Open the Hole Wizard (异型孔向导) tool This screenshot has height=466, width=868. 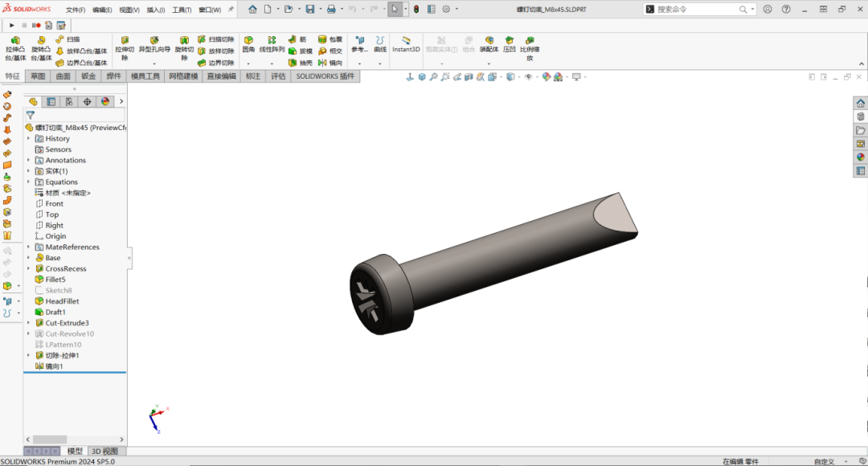pos(154,45)
